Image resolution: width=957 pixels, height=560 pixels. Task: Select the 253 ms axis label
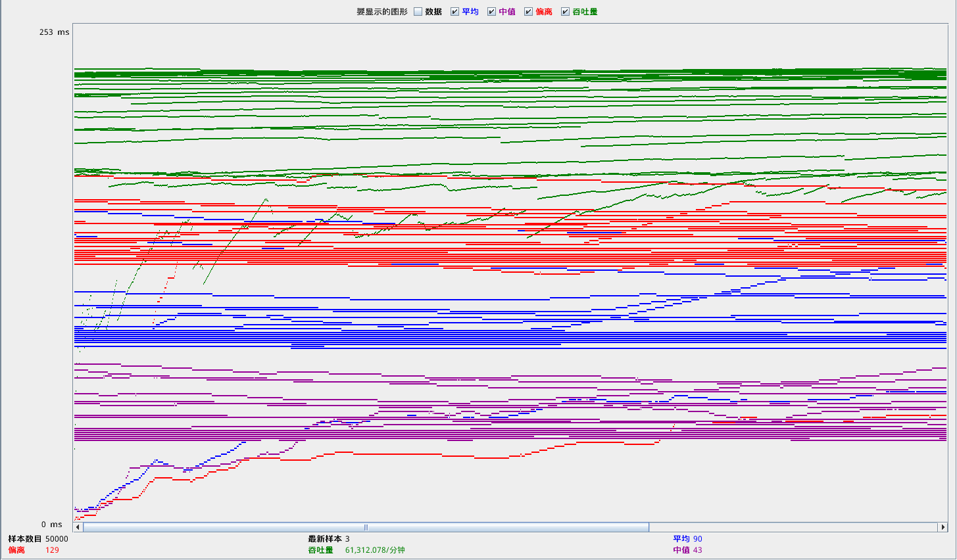(54, 32)
